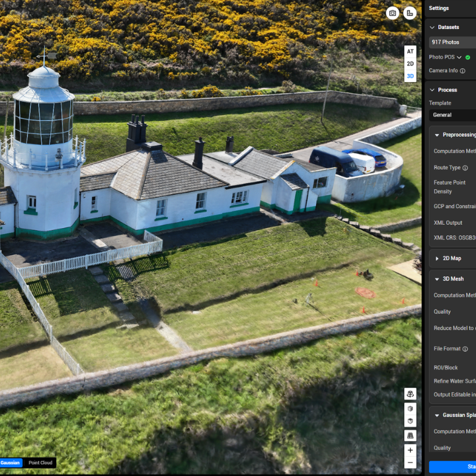Viewport: 476px width, 476px height.
Task: Switch to the 2D view
Action: [x=410, y=63]
